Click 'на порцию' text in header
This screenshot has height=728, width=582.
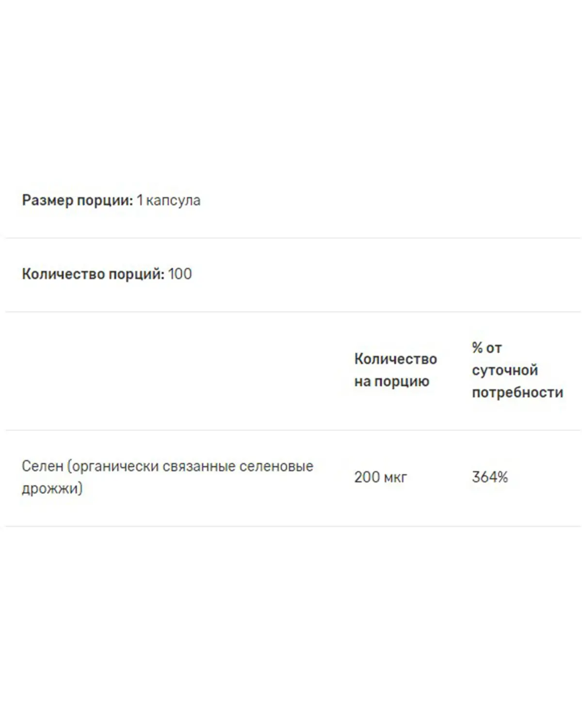click(x=392, y=381)
